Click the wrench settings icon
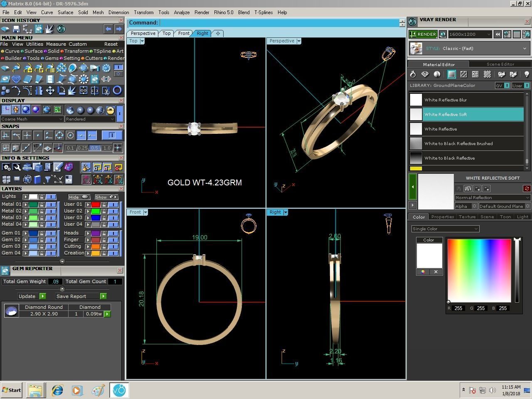Screen dimensions: 532x399 coord(17,167)
